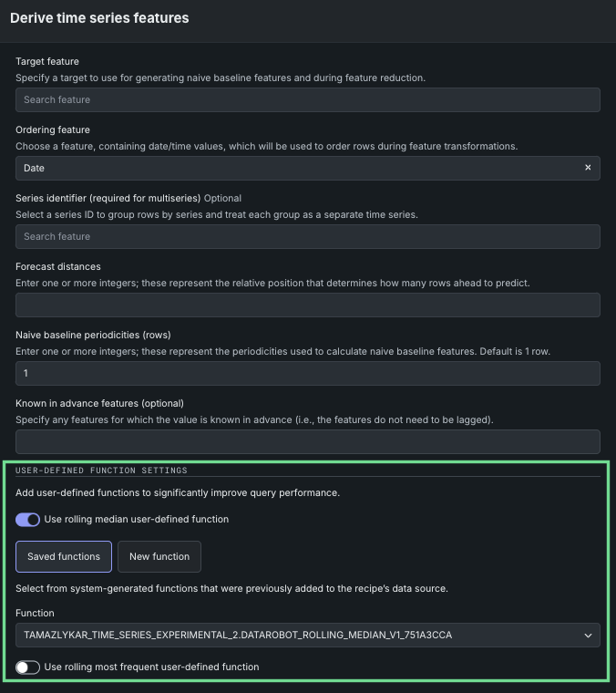
Task: Click the 'Use rolling median user-defined function' label text
Action: [x=137, y=520]
